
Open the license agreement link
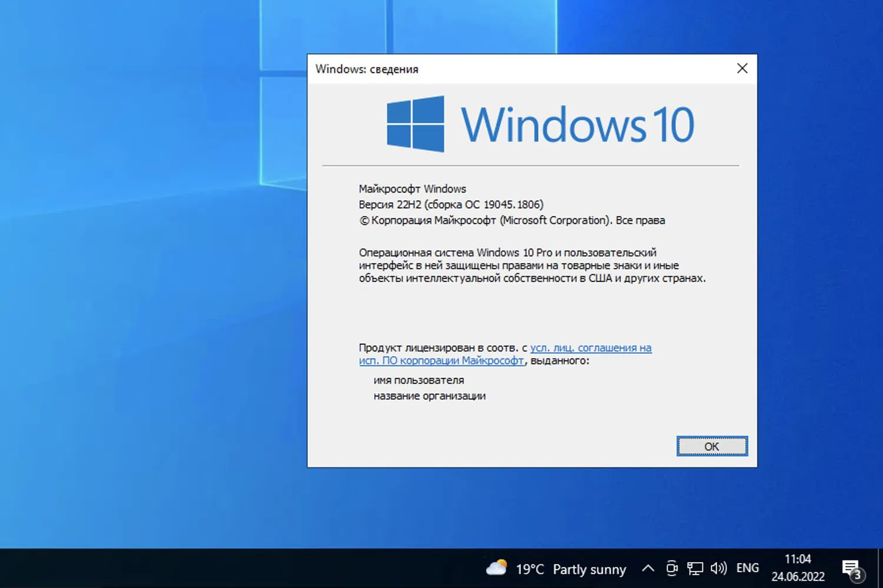[x=591, y=348]
